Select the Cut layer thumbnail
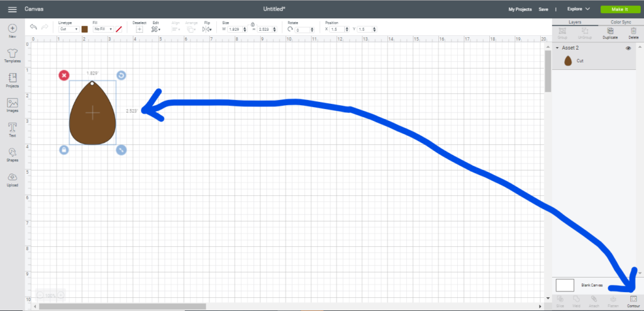644x311 pixels. (x=568, y=61)
